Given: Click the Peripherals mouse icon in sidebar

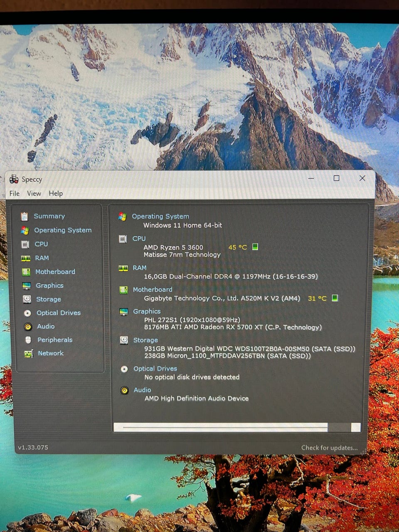Looking at the screenshot, I should (x=28, y=340).
